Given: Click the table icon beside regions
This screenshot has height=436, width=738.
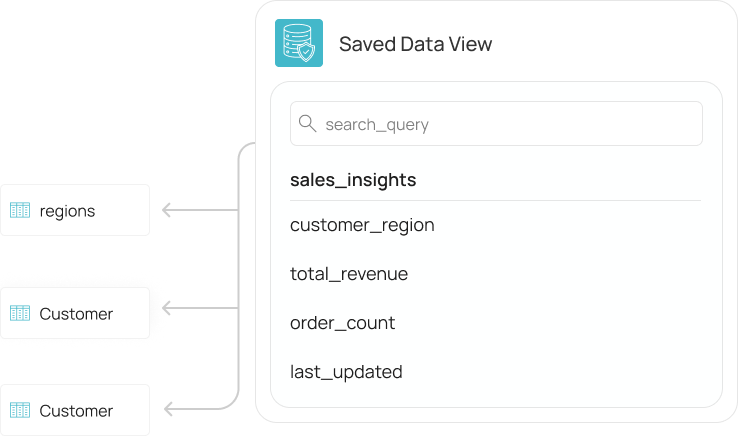Looking at the screenshot, I should [20, 210].
